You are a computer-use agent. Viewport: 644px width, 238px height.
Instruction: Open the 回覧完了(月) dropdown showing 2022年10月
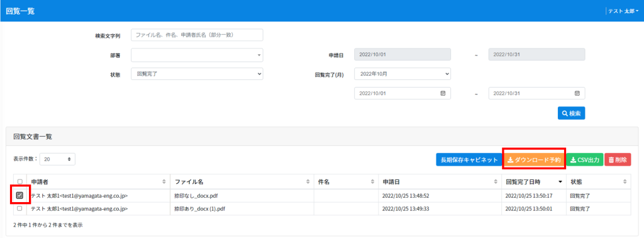[402, 74]
